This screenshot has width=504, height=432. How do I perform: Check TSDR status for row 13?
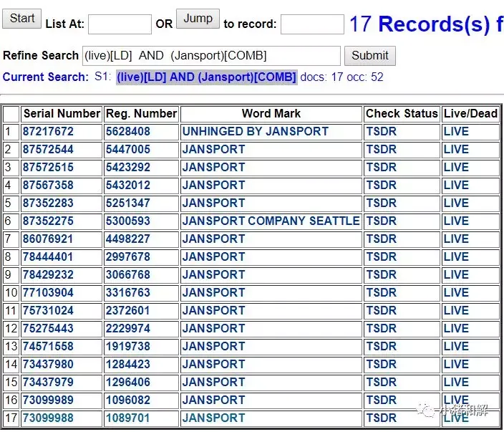coord(382,347)
